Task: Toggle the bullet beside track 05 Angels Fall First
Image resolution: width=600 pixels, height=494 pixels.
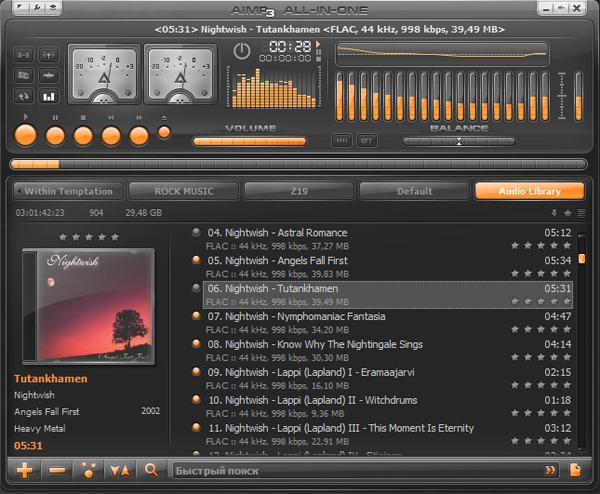Action: 196,260
